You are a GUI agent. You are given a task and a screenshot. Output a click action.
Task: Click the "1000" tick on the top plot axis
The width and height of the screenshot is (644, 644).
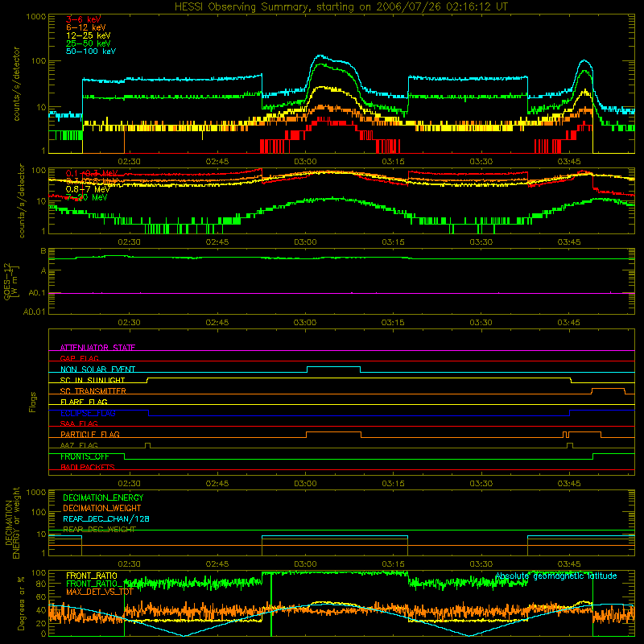point(36,17)
